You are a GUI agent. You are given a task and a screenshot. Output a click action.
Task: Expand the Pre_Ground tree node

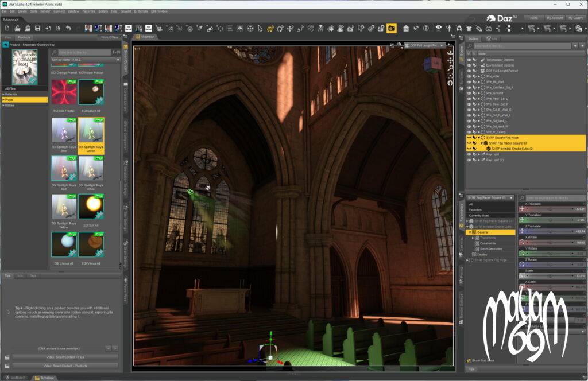click(x=479, y=93)
